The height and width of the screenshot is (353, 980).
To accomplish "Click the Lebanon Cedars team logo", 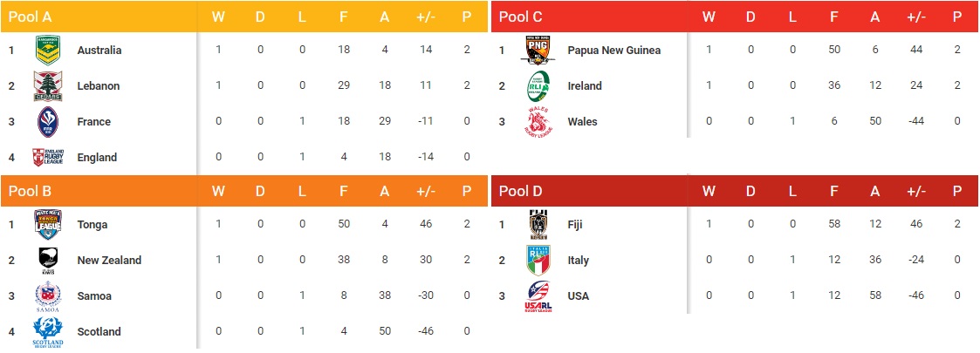I will (x=47, y=86).
